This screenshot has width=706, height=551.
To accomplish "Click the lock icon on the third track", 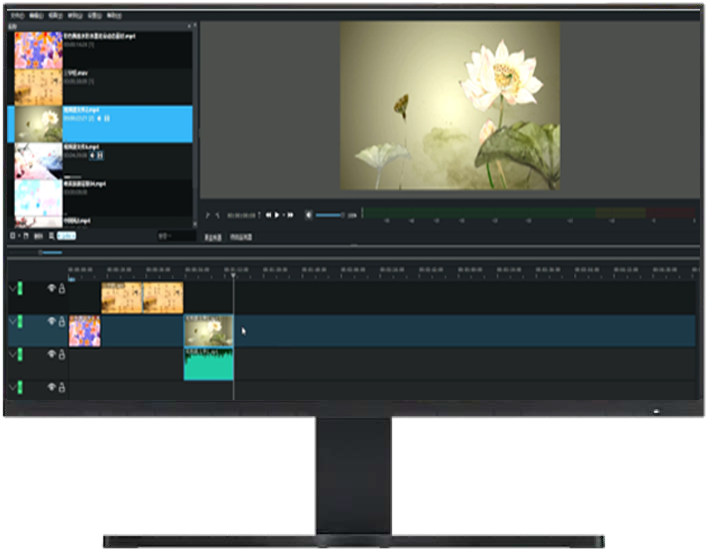I will (x=61, y=354).
